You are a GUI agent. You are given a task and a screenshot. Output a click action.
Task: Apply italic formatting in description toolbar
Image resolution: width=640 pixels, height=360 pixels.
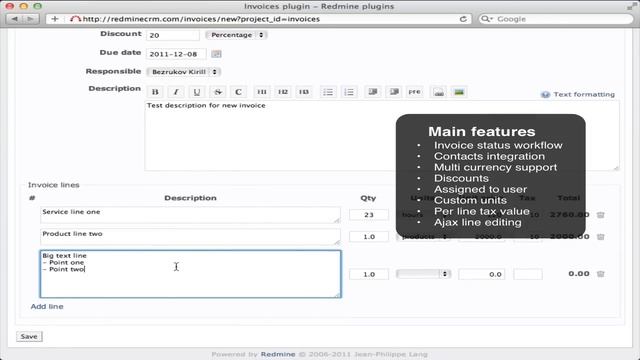pyautogui.click(x=176, y=92)
